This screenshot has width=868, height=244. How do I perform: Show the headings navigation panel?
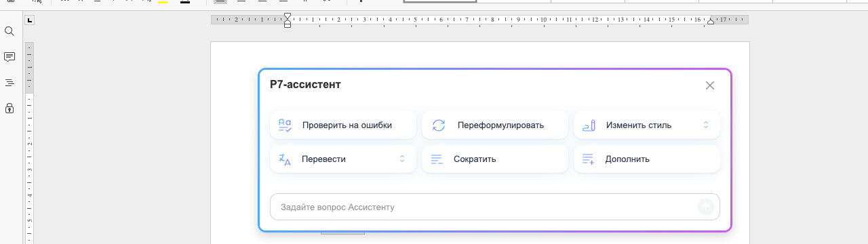click(9, 83)
